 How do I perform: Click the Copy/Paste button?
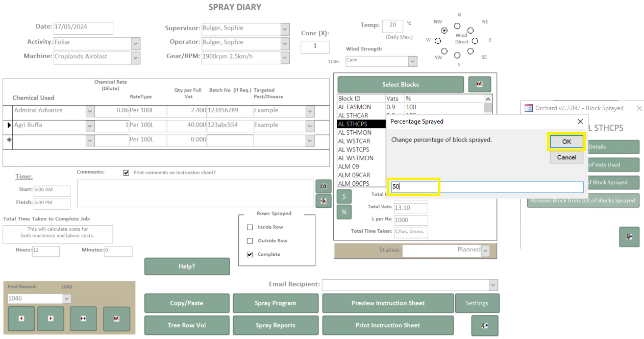coord(187,303)
